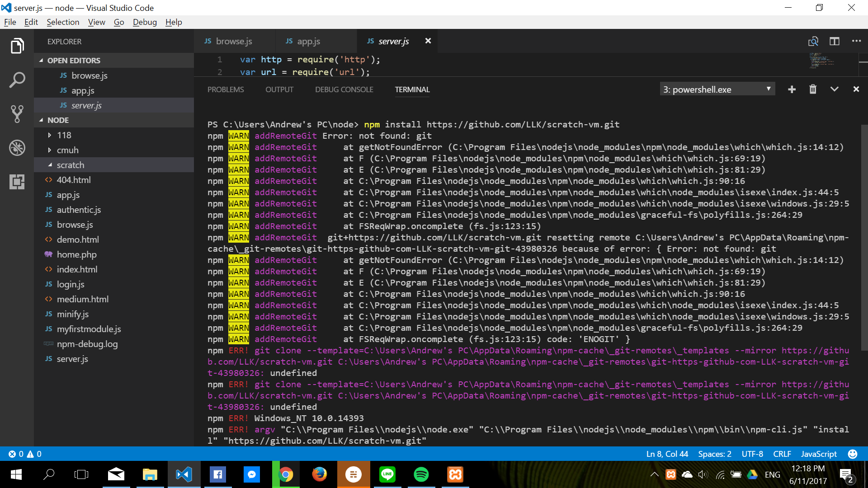868x488 pixels.
Task: Switch to the browse.js editor tab
Action: point(234,41)
